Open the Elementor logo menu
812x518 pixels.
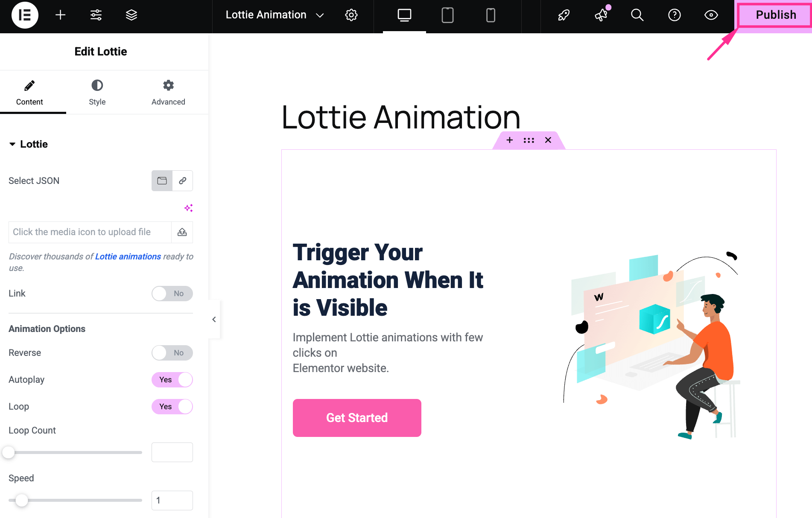24,15
